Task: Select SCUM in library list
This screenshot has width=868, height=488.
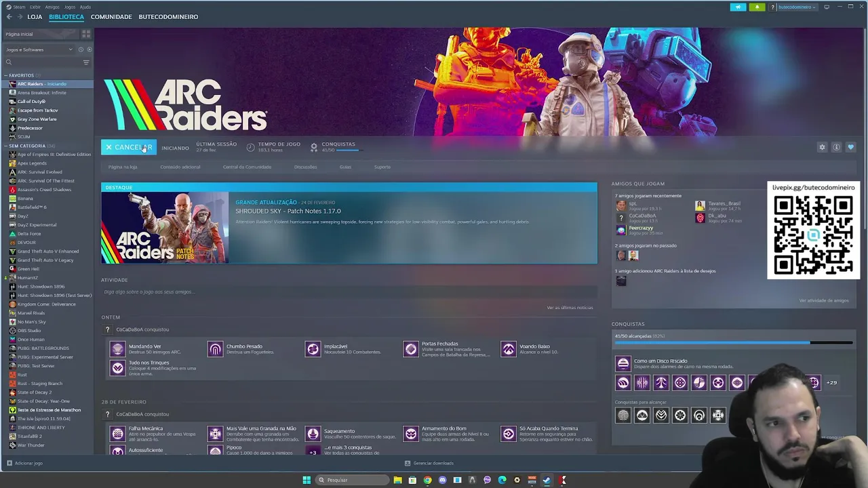Action: click(24, 137)
